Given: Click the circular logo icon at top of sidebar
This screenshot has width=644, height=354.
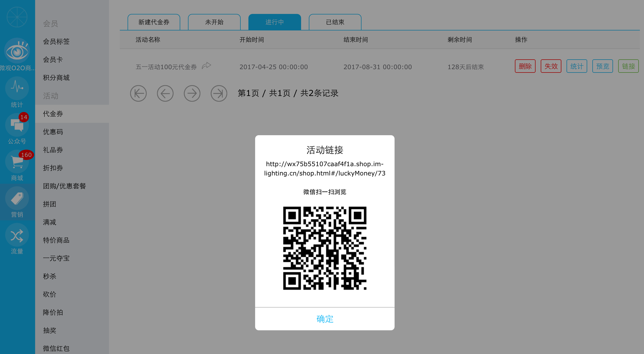Looking at the screenshot, I should pos(17,17).
